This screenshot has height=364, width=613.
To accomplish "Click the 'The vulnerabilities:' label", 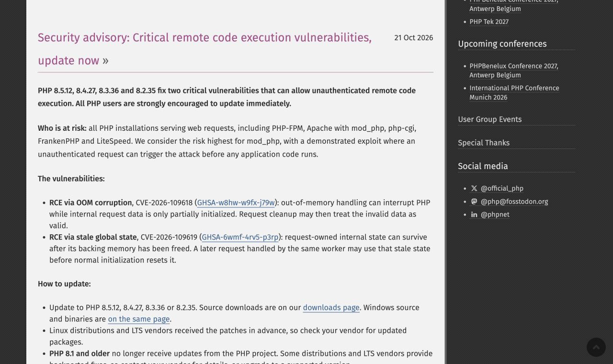I will tap(71, 179).
